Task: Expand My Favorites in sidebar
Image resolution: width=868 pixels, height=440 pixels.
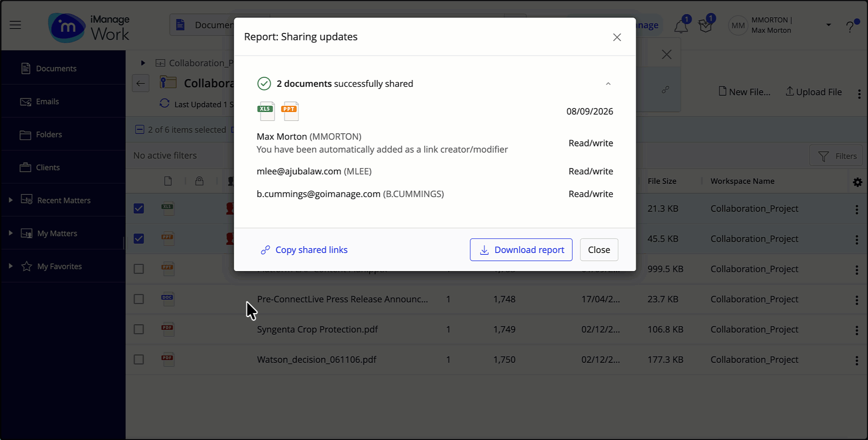Action: tap(10, 266)
